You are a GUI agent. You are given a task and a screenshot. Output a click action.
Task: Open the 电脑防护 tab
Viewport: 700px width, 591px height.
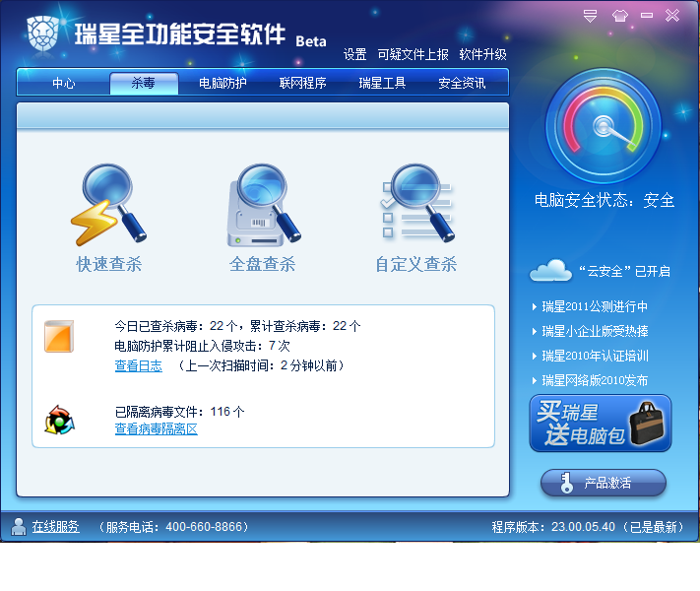coord(223,83)
